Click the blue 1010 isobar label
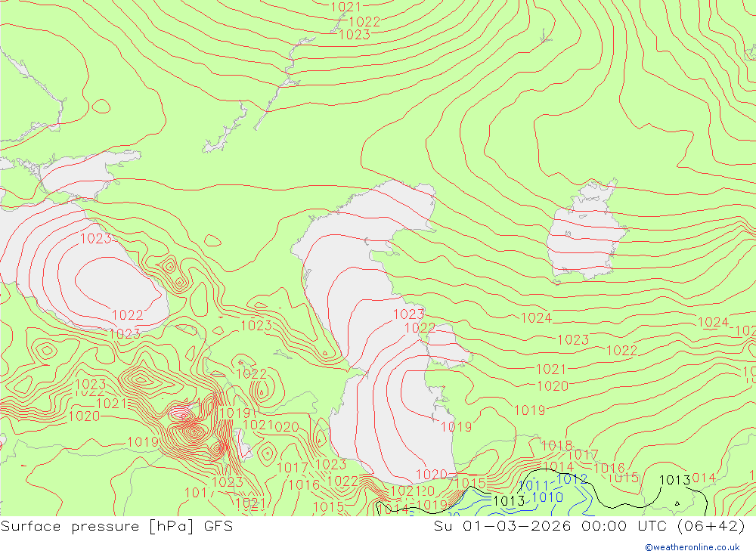Screen dimensions: 756x554 547,497
